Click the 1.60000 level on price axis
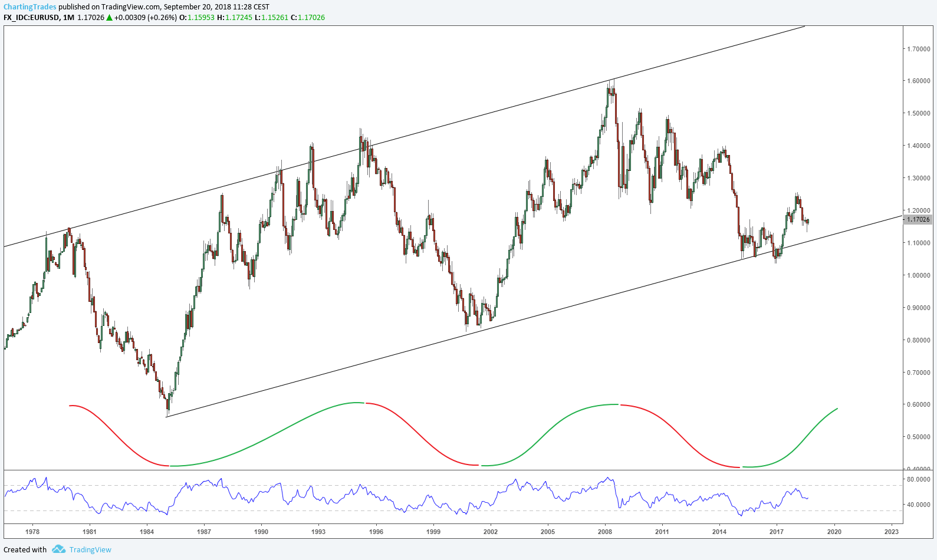This screenshot has width=937, height=560. tap(918, 81)
